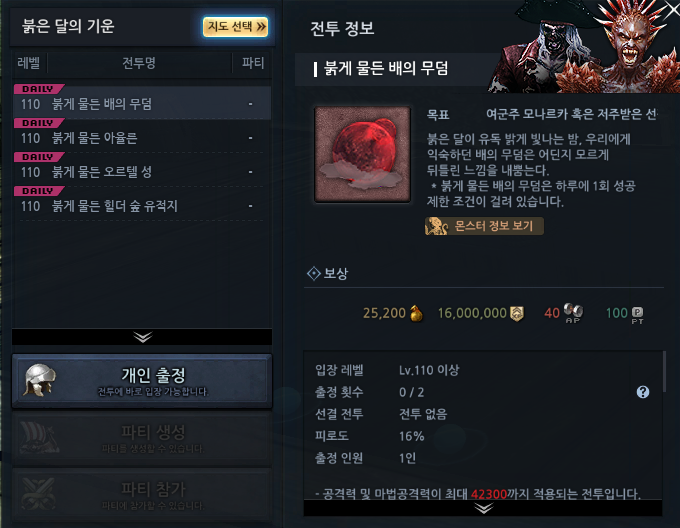680x528 pixels.
Task: Select 붉게 물든 아율른 battle entry
Action: point(142,137)
